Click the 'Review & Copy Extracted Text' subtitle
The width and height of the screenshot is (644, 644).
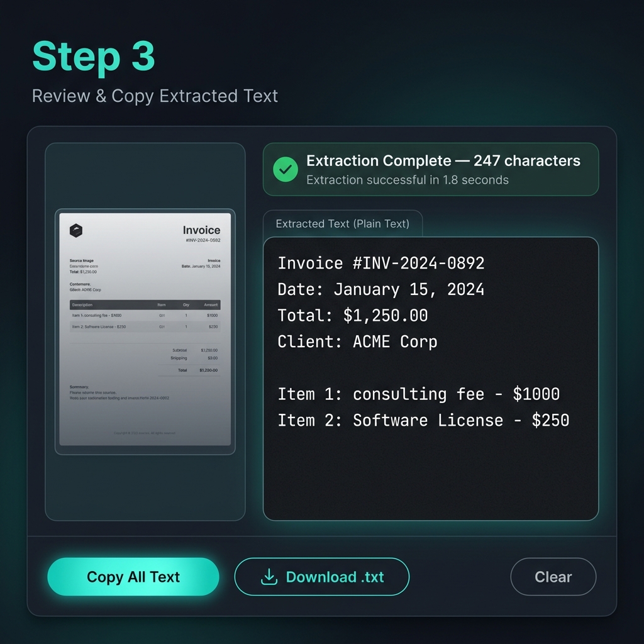tap(155, 96)
